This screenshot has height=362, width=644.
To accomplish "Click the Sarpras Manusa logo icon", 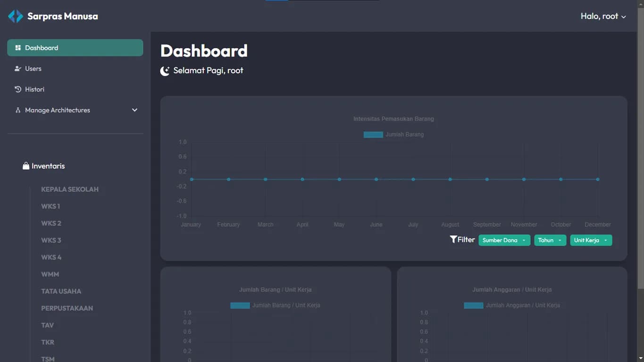I will tap(15, 16).
